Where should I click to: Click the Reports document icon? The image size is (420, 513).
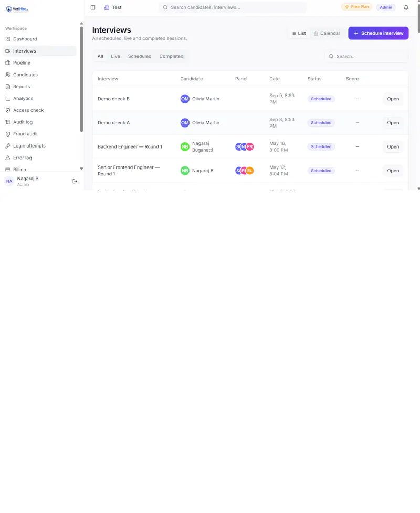8,86
